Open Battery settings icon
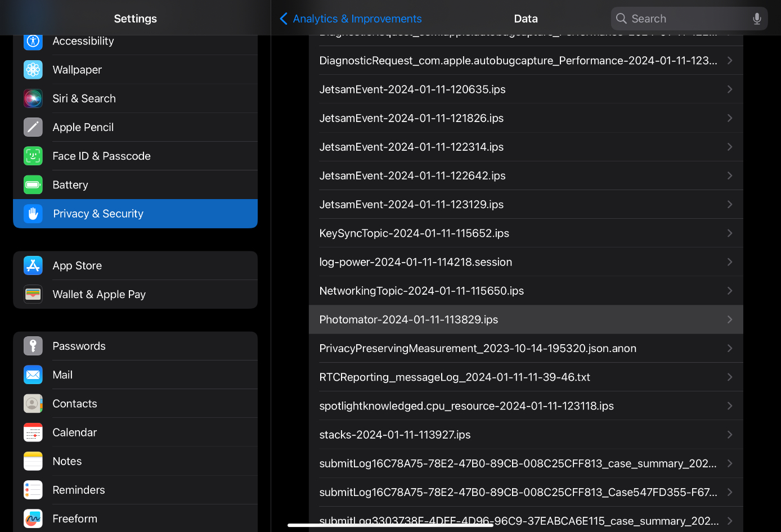 (x=33, y=184)
